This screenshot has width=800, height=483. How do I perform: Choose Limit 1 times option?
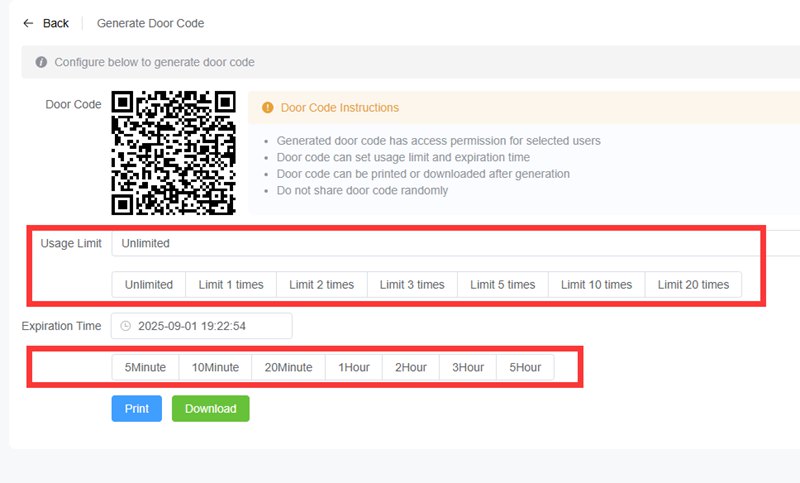coord(230,285)
